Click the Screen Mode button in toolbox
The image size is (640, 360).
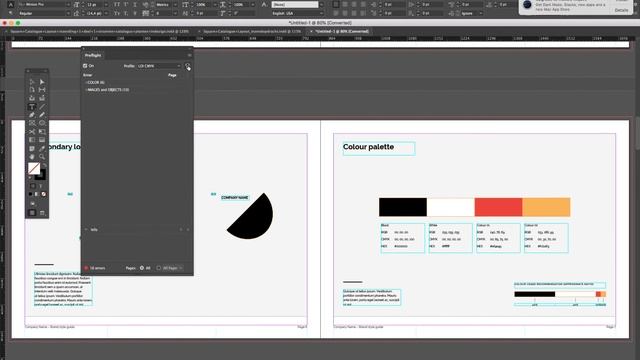(x=42, y=213)
